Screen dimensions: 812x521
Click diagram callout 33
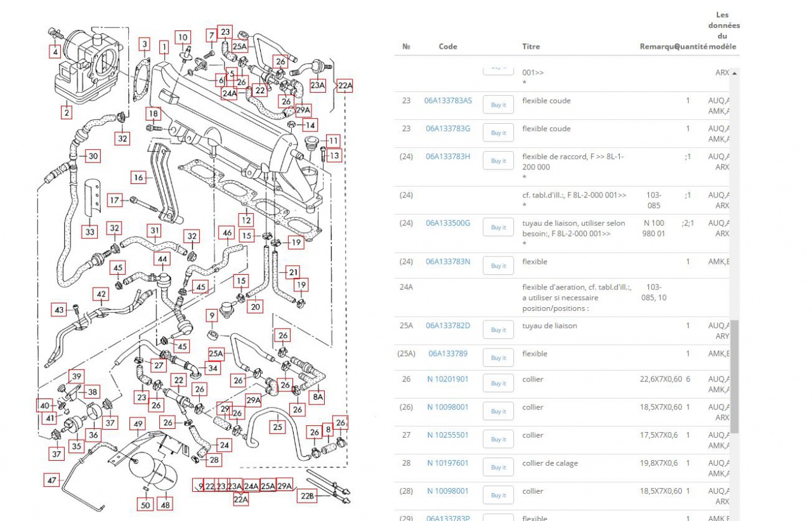pos(90,232)
